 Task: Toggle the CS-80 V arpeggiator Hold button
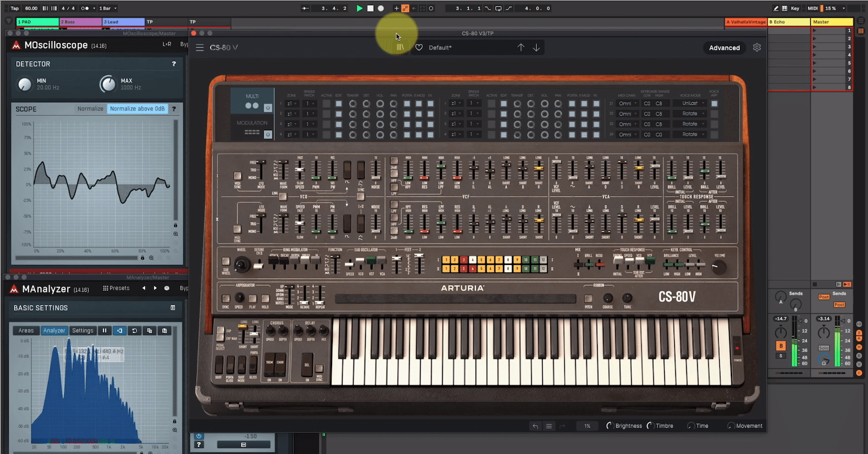265,299
